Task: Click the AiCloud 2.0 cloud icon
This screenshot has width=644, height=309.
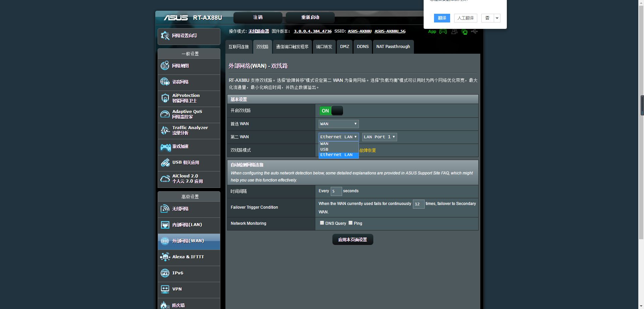Action: click(x=165, y=178)
